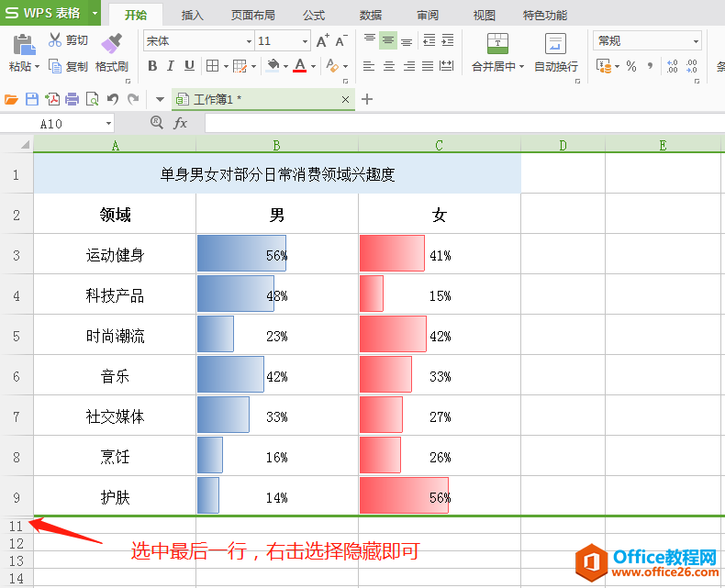Toggle Italic formatting
This screenshot has width=725, height=588.
170,66
